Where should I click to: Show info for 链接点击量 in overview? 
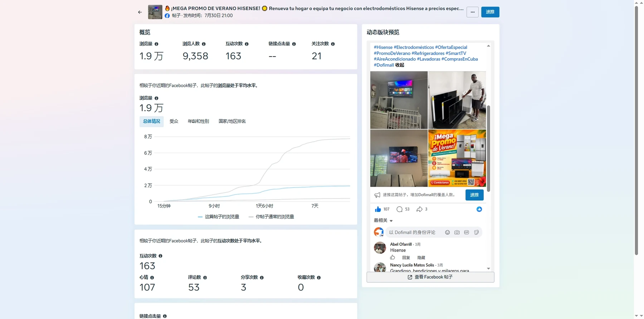294,44
